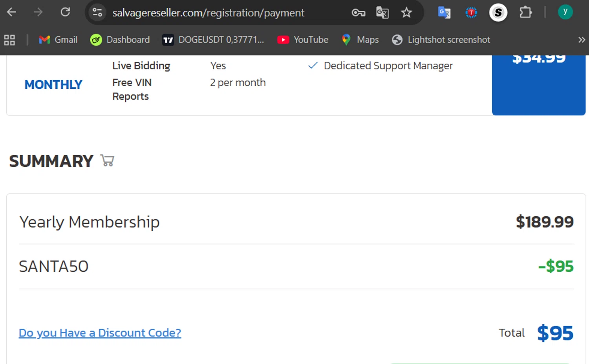Go back to the previous page
Viewport: 589px width, 364px height.
click(x=11, y=12)
